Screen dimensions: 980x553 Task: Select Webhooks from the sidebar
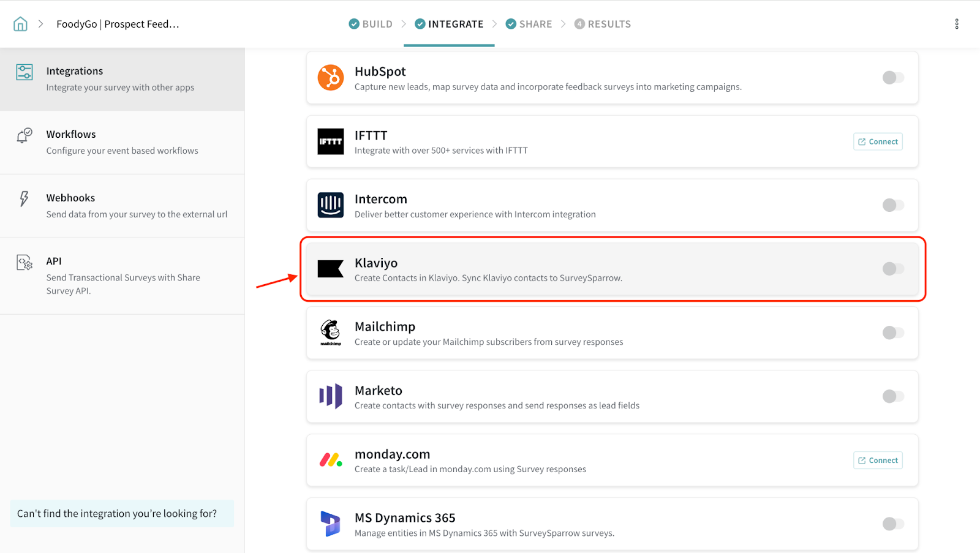coord(122,206)
